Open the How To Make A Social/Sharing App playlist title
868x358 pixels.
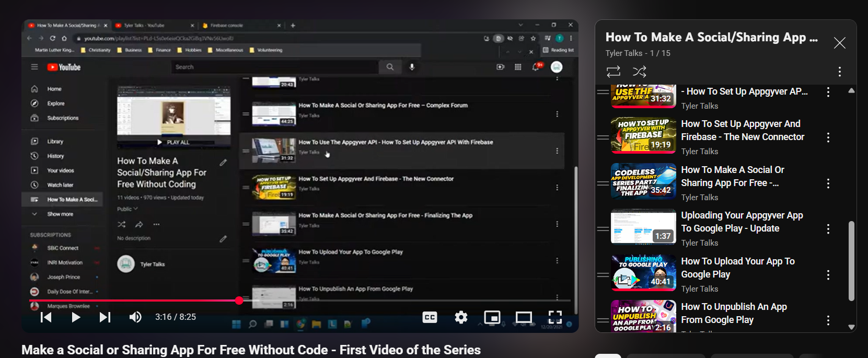(x=712, y=37)
